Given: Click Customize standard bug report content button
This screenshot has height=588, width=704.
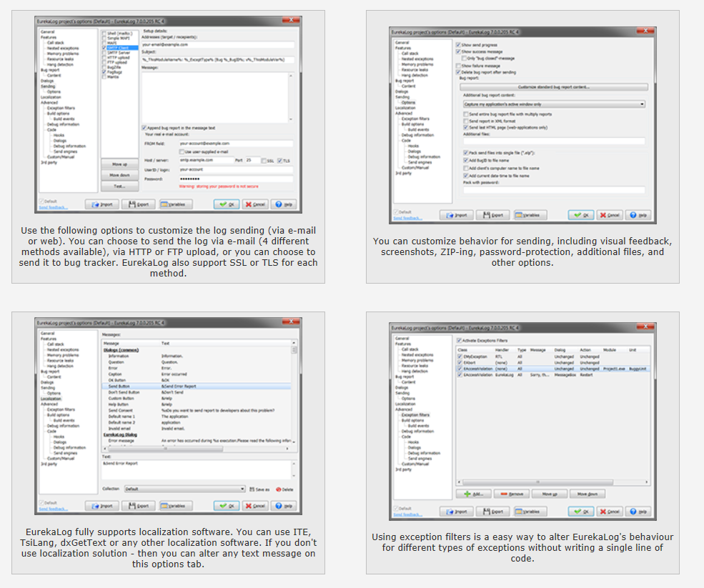Looking at the screenshot, I should (554, 87).
